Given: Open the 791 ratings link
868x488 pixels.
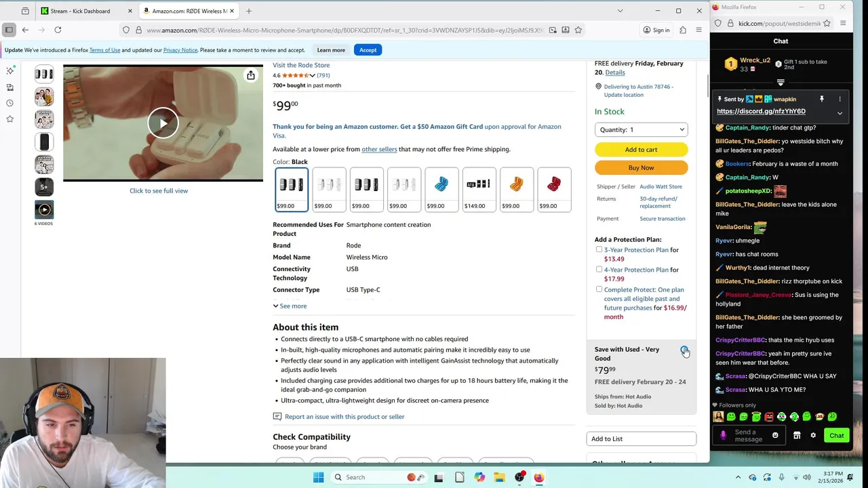Looking at the screenshot, I should [323, 75].
